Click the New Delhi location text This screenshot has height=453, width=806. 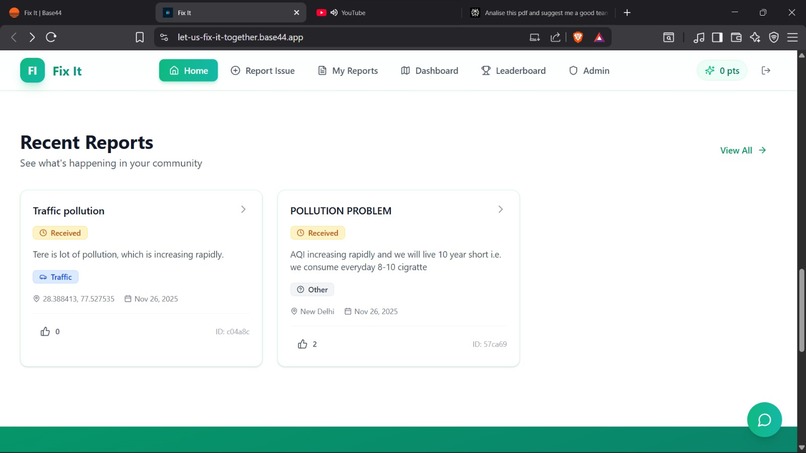tap(317, 311)
